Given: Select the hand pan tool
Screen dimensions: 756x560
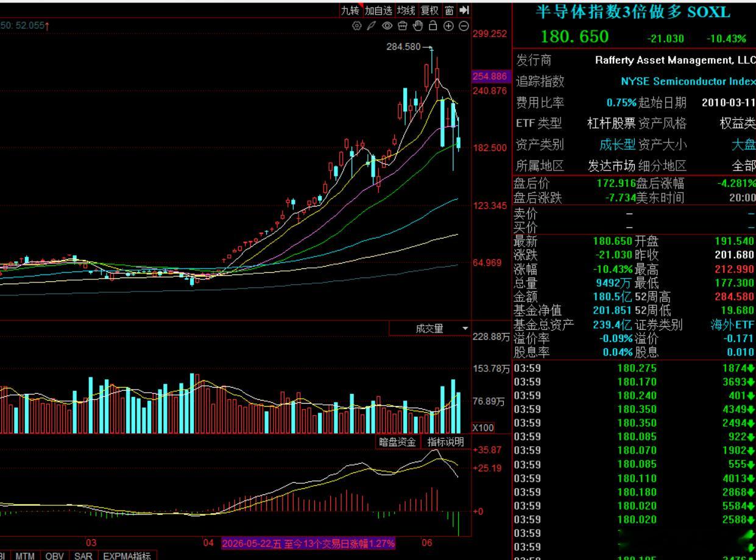Looking at the screenshot, I should 418,26.
